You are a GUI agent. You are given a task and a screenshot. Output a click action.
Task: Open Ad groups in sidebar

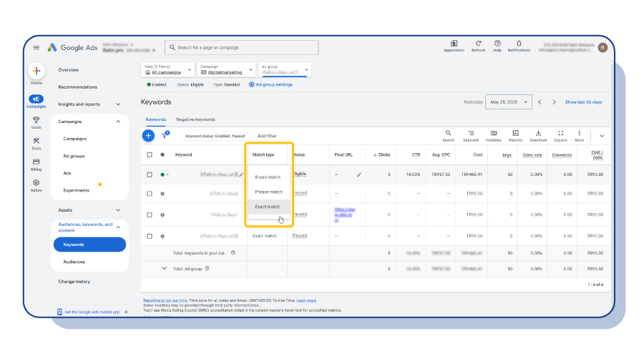pyautogui.click(x=74, y=156)
